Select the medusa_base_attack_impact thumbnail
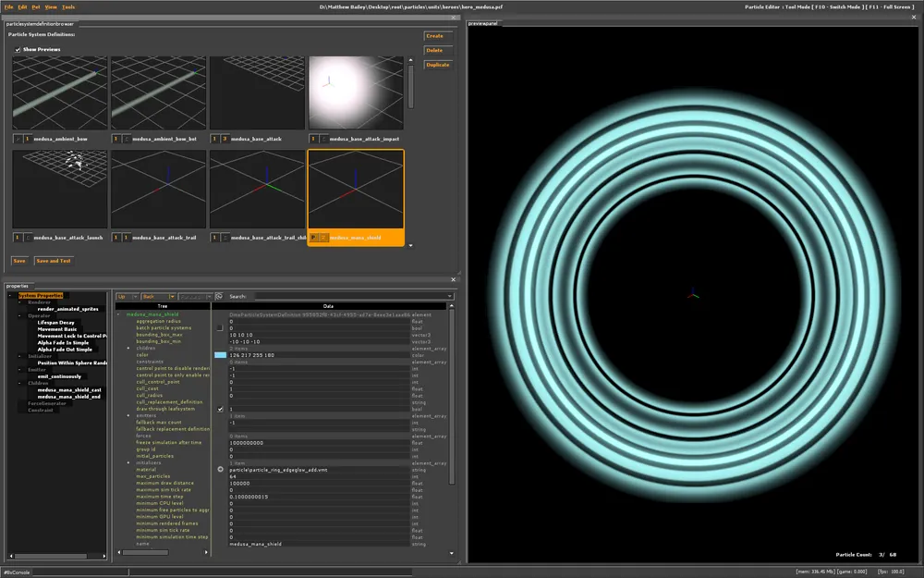924x578 pixels. [x=356, y=92]
